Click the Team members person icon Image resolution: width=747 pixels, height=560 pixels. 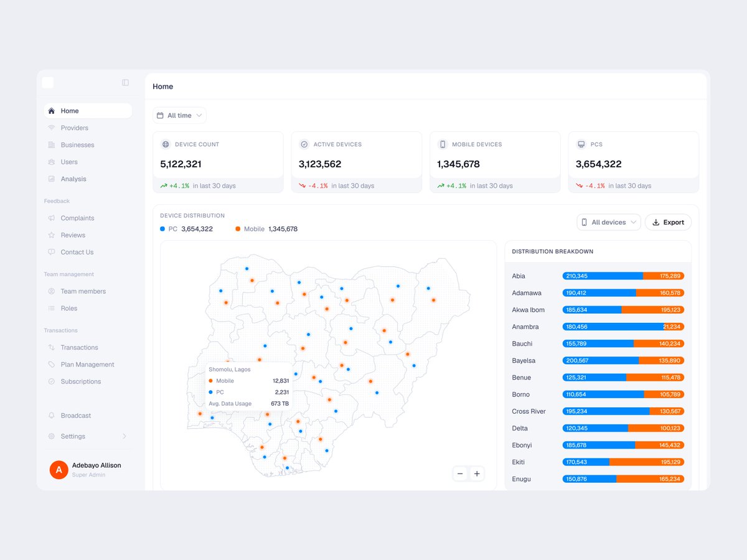point(52,291)
